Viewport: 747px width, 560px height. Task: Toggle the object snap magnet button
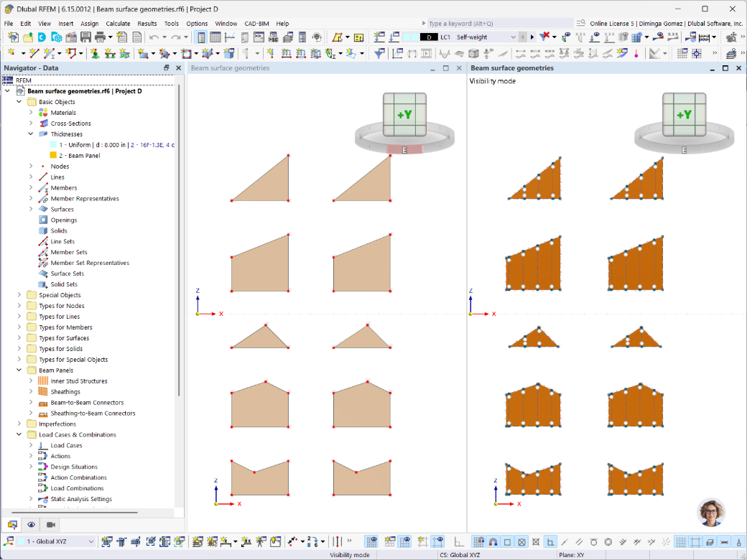(x=493, y=541)
